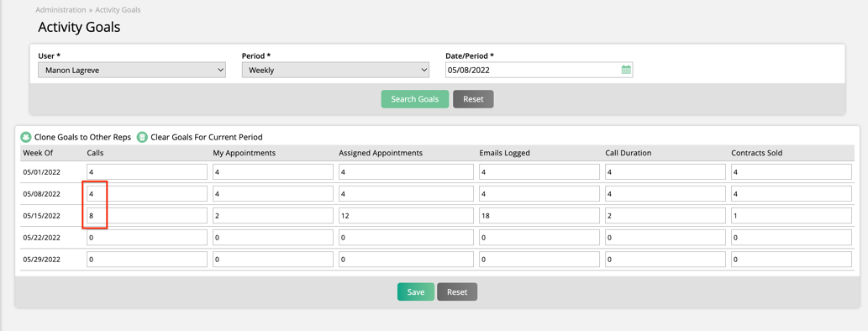Click the Clear Goals trash icon
Viewport: 868px width, 331px height.
tap(142, 137)
